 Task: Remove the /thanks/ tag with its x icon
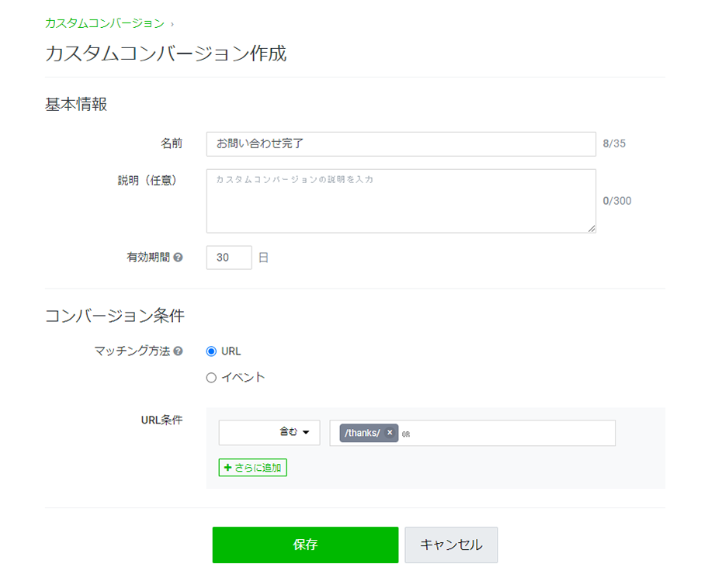point(390,433)
